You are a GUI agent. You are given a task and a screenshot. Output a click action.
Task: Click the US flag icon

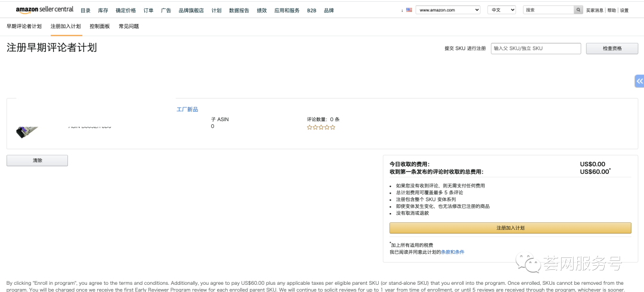tap(409, 10)
